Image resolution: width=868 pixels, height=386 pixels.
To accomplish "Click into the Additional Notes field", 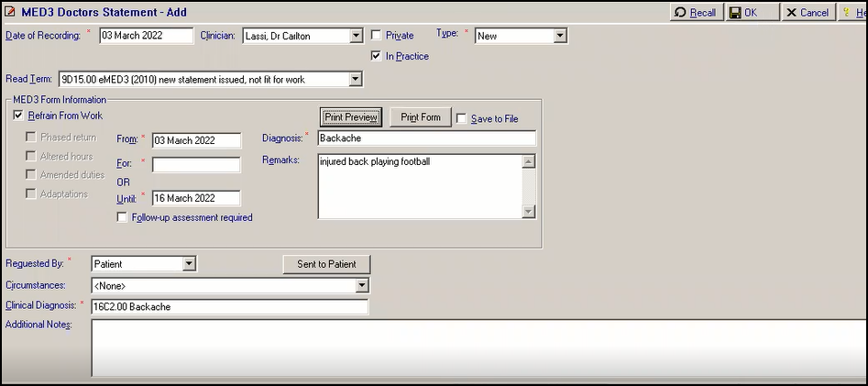I will pos(477,347).
